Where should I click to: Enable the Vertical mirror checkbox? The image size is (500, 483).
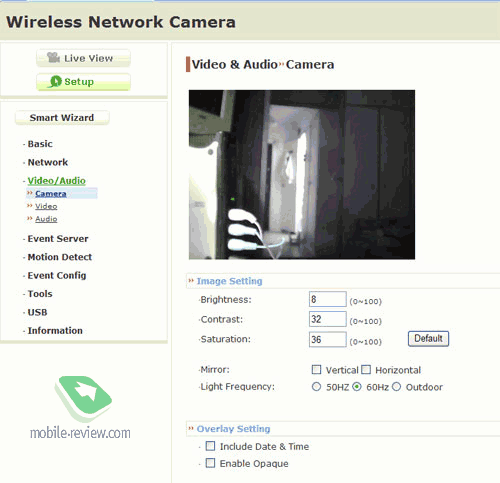[316, 369]
